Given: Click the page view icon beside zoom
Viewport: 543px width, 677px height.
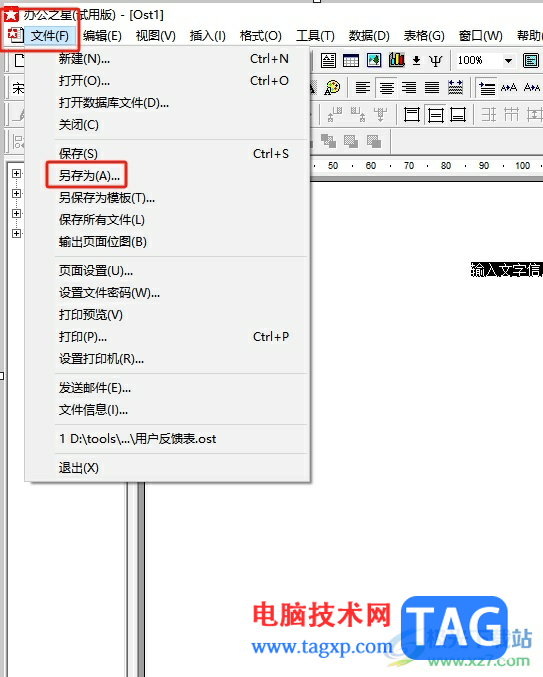Looking at the screenshot, I should point(530,60).
